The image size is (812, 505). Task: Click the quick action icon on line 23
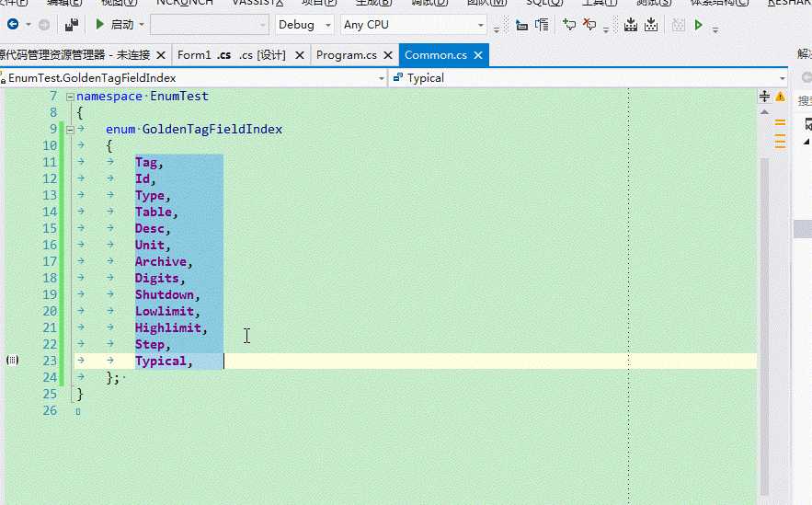pos(13,360)
